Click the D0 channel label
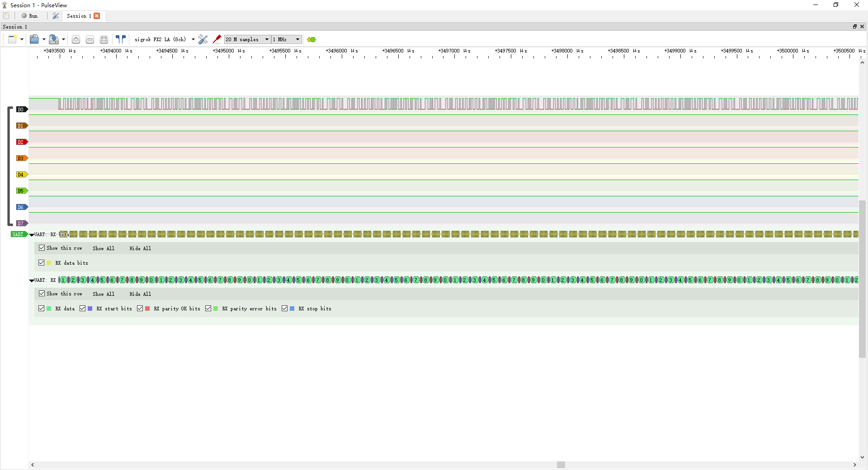The image size is (868, 470). point(21,109)
